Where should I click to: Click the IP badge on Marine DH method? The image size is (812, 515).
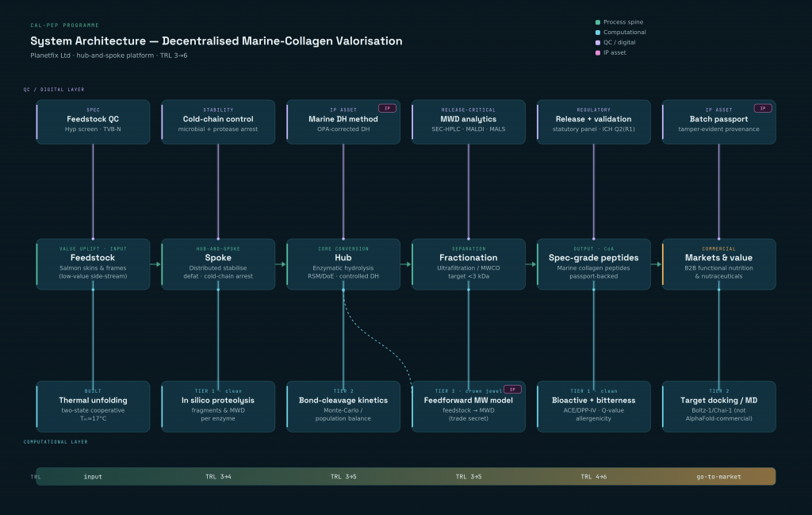coord(387,108)
